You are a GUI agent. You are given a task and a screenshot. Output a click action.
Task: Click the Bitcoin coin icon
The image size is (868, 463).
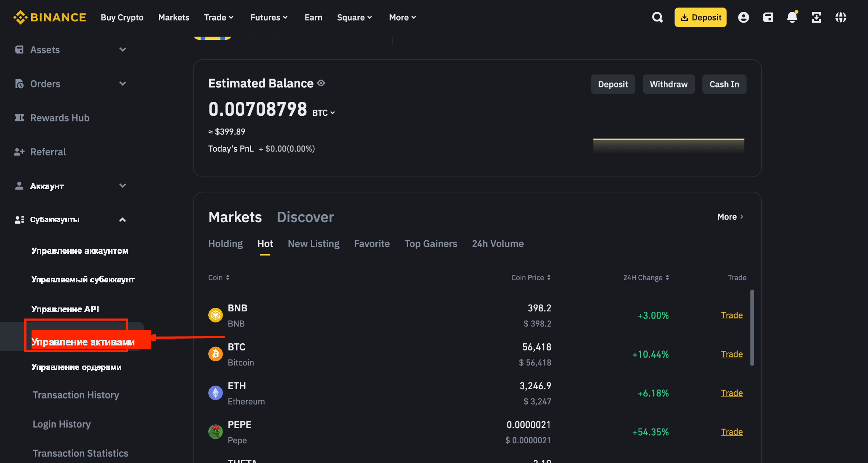[215, 354]
